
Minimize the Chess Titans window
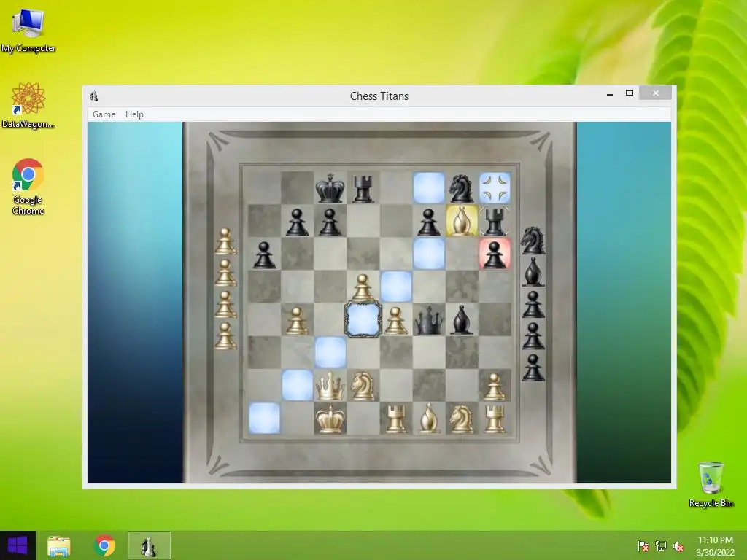[610, 94]
